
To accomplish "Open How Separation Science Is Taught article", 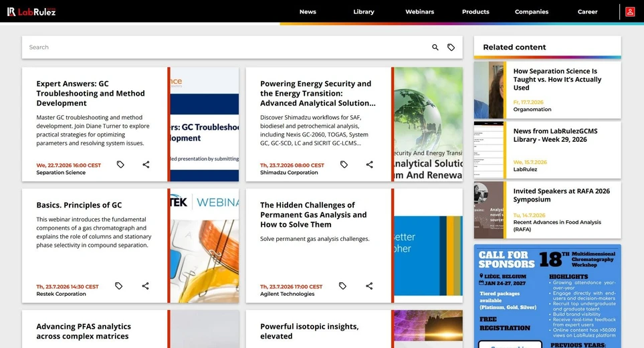I will tap(557, 79).
